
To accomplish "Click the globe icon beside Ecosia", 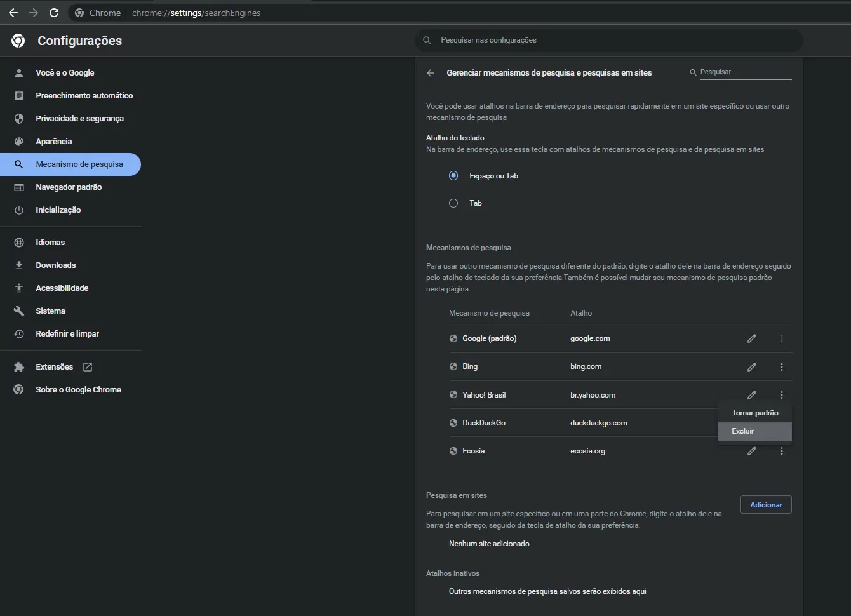I will (x=453, y=451).
